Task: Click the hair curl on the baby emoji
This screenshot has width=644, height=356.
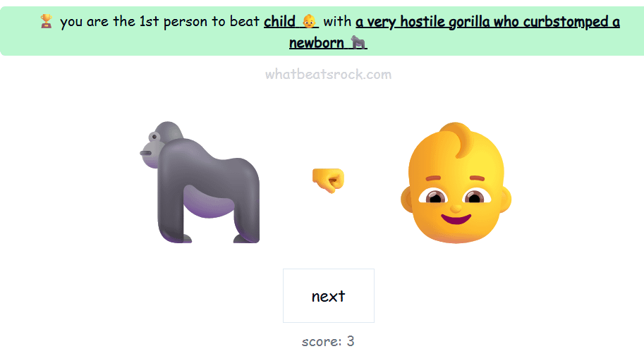Action: tap(456, 138)
